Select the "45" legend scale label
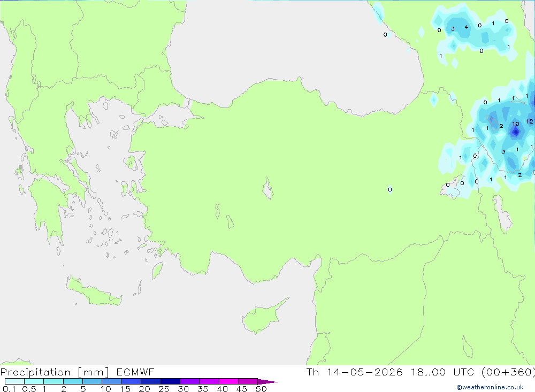This screenshot has width=535, height=392. 242,389
